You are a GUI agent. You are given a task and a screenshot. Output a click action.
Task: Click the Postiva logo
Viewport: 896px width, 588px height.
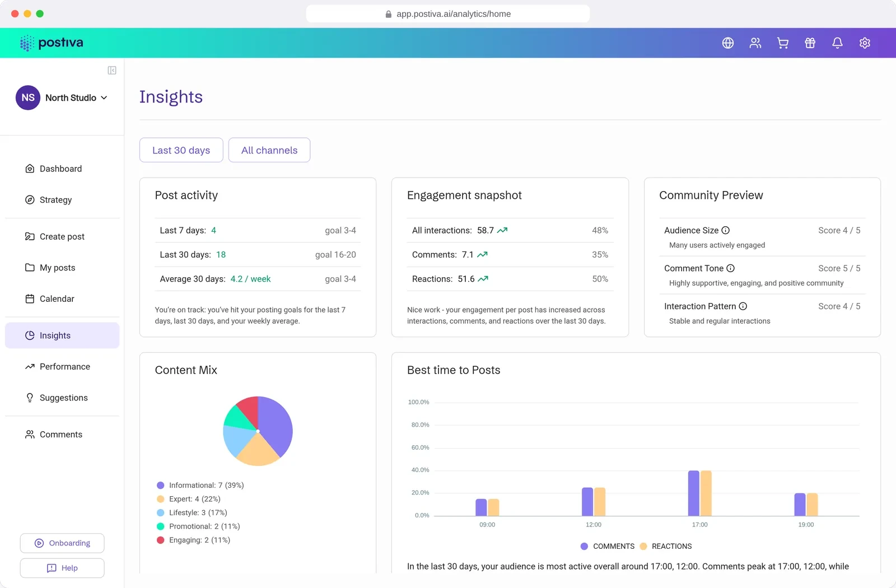coord(52,43)
